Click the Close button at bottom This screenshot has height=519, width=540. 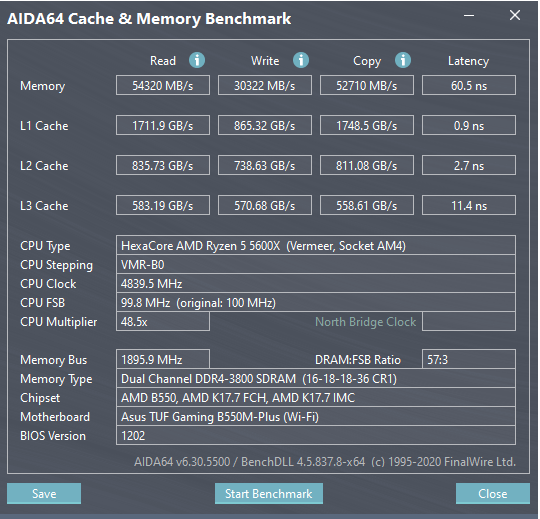pyautogui.click(x=492, y=494)
